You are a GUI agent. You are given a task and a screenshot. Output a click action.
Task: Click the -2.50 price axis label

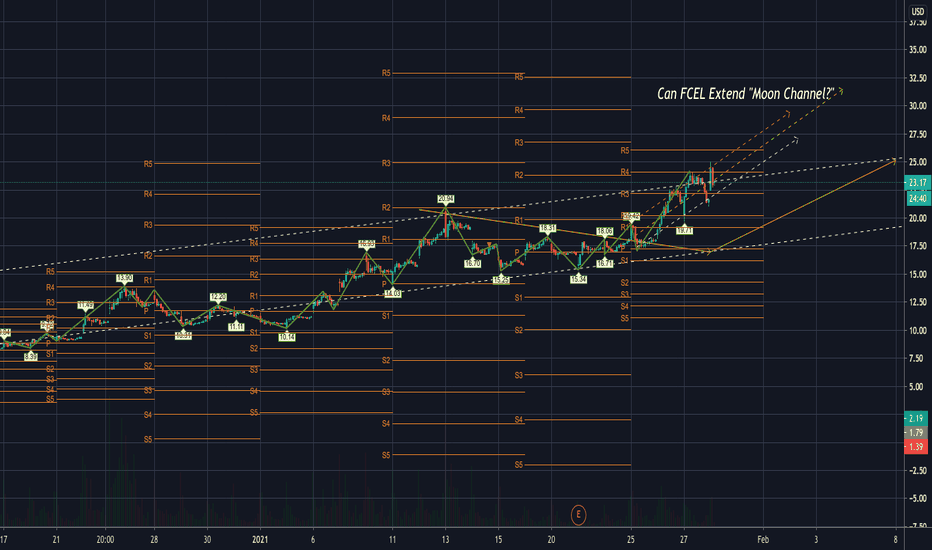[x=917, y=471]
